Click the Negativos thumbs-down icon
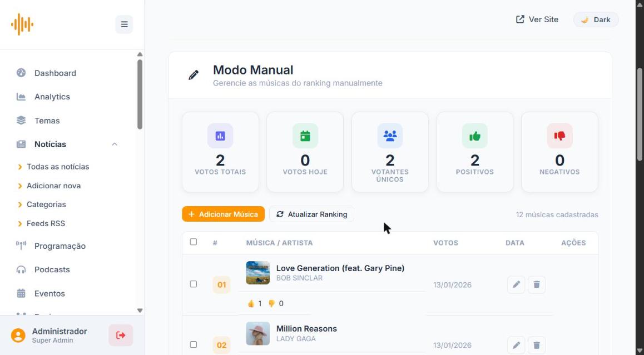This screenshot has height=355, width=644. 559,136
